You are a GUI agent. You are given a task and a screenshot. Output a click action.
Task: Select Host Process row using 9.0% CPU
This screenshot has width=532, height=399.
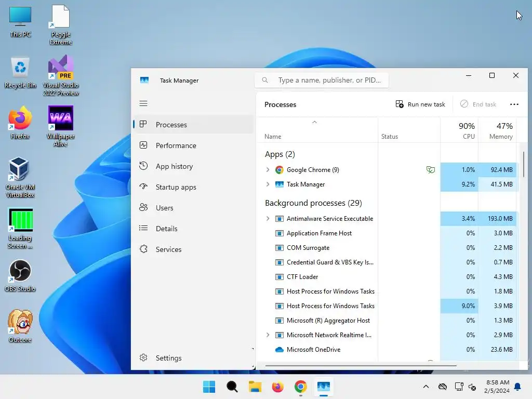coord(388,305)
